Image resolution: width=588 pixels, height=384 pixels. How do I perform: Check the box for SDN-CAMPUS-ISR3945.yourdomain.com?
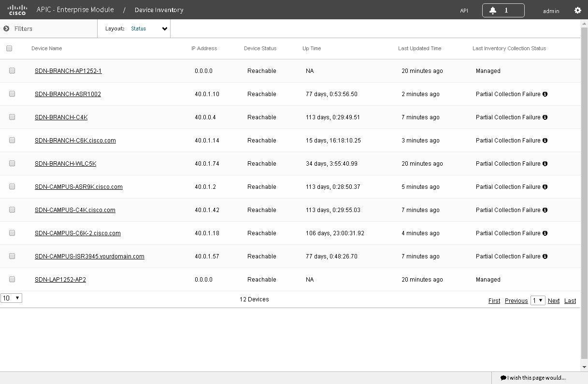(x=12, y=256)
